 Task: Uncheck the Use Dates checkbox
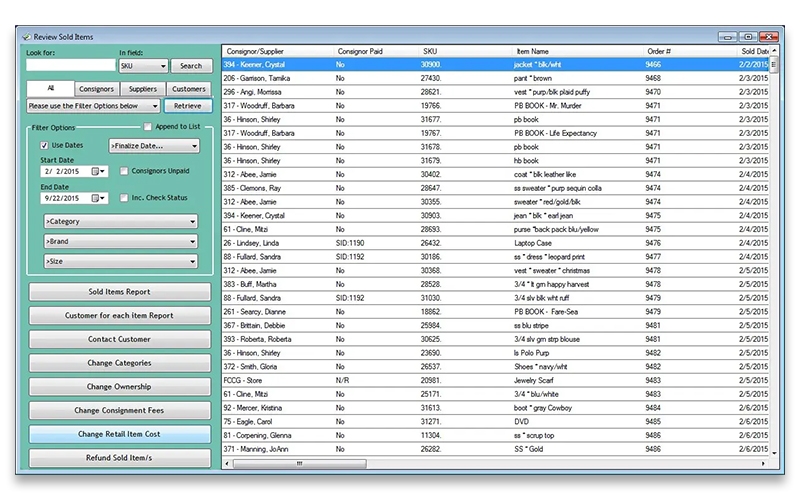tap(45, 146)
